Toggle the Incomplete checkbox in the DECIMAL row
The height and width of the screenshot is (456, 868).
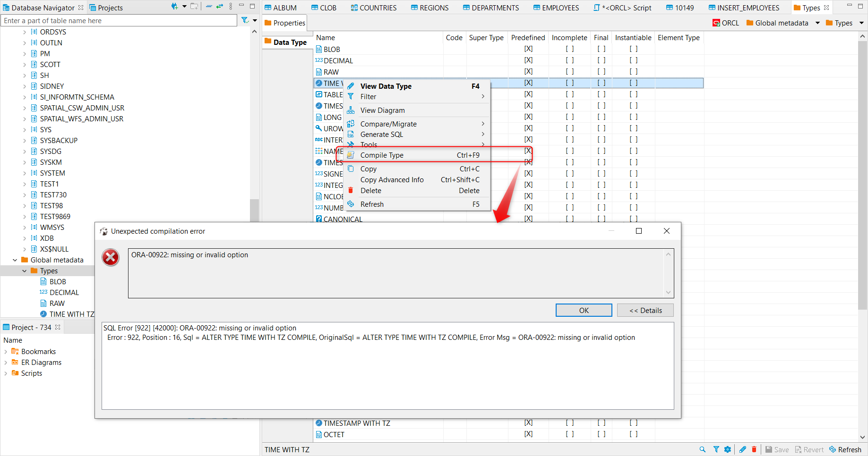click(570, 60)
